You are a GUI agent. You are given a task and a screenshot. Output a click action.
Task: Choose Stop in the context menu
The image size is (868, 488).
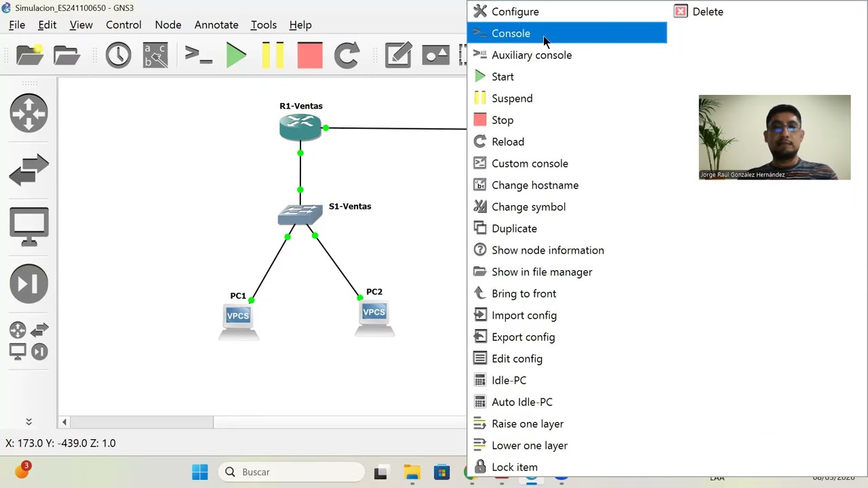(x=567, y=120)
